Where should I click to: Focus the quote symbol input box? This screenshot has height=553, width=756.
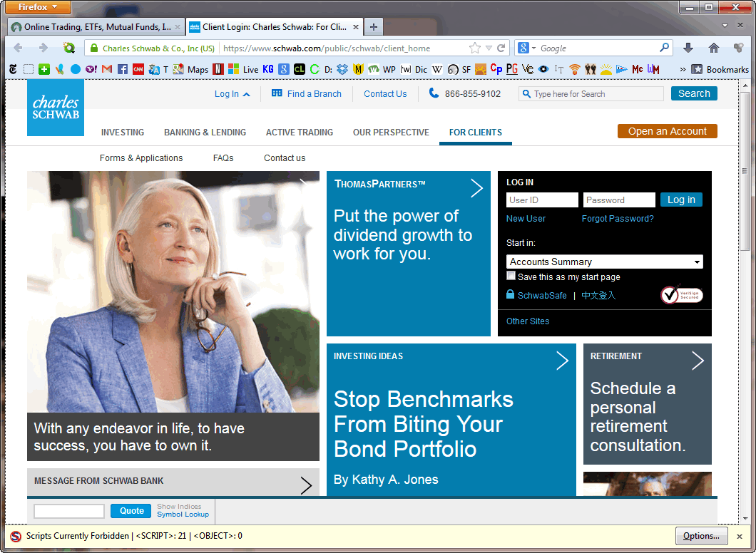[69, 511]
